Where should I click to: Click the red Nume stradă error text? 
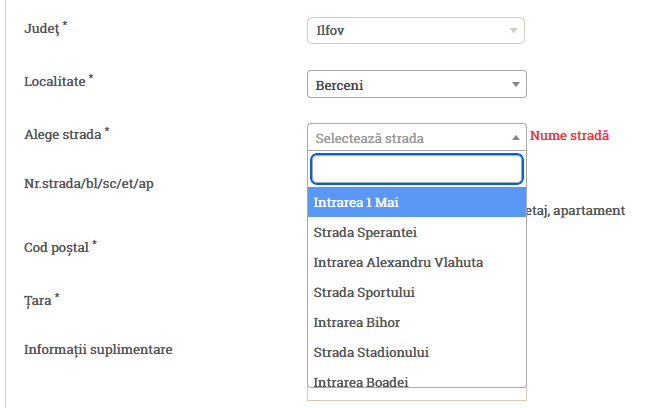click(x=569, y=136)
